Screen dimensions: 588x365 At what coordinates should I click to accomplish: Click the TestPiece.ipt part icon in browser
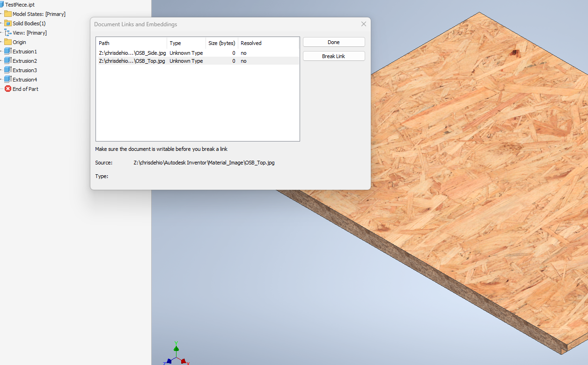point(2,4)
